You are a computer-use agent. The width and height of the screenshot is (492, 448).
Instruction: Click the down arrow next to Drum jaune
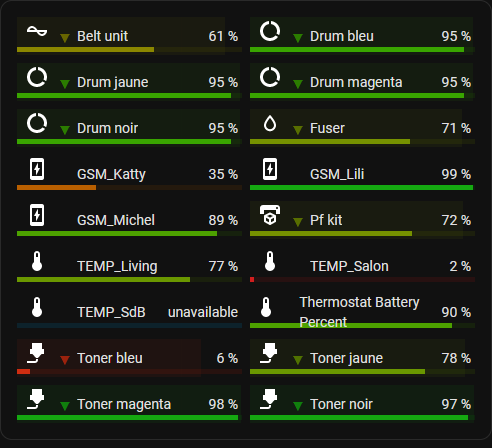(65, 84)
